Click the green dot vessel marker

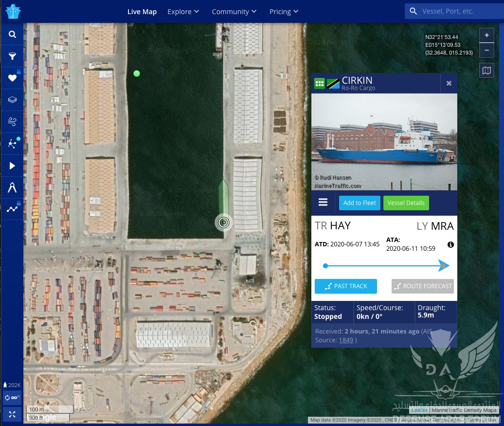[137, 74]
